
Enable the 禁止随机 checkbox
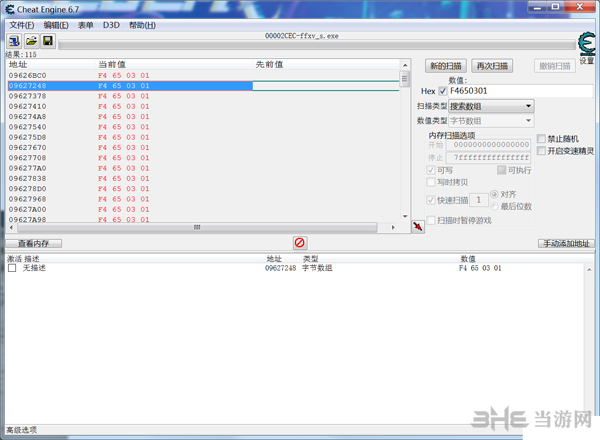click(541, 139)
